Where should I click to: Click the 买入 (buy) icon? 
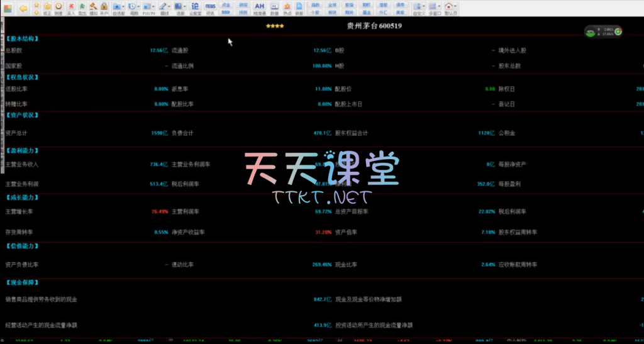(71, 8)
